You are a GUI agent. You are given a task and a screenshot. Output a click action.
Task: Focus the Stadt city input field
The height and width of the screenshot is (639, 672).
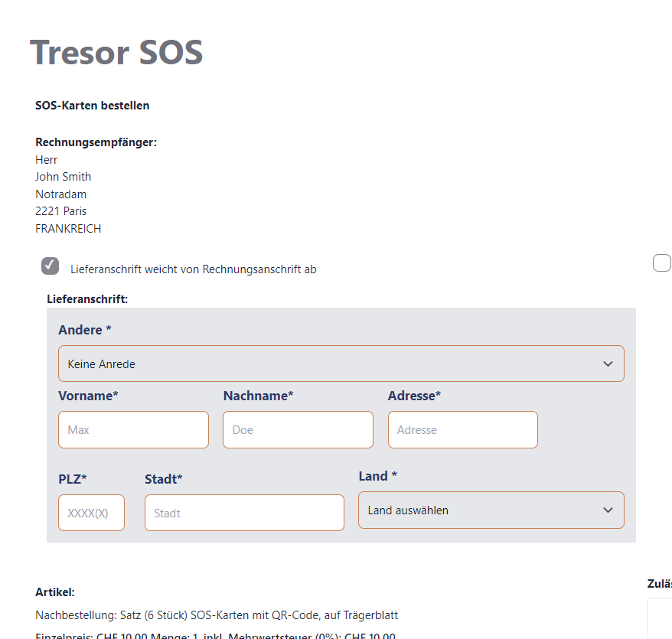click(x=244, y=513)
